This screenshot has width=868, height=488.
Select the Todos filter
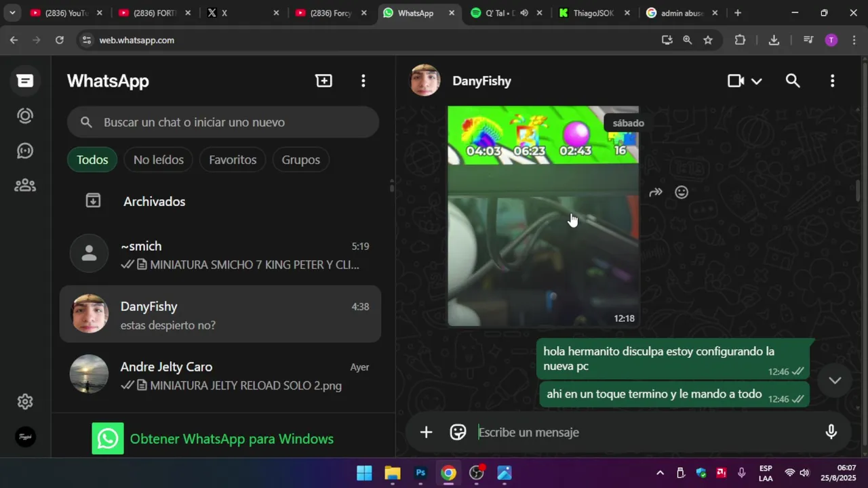[92, 160]
